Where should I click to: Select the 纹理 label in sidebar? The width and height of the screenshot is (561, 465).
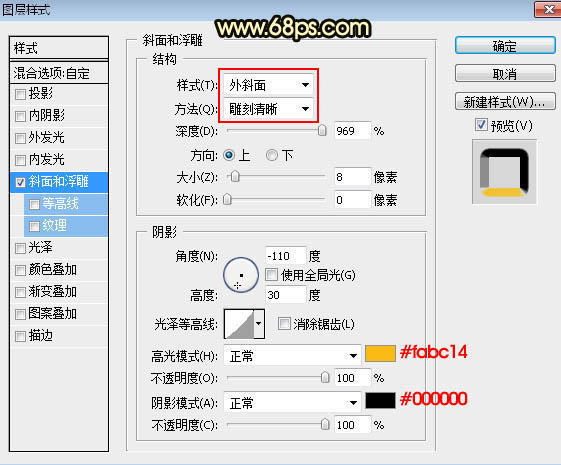(x=54, y=226)
